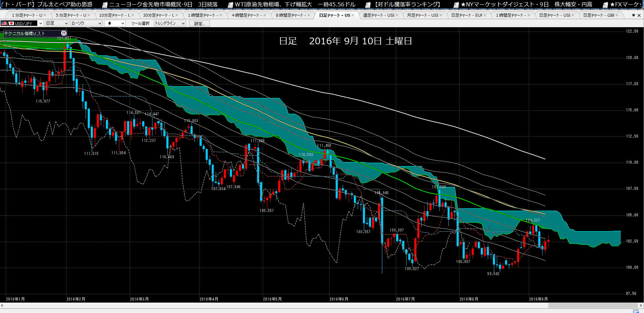This screenshot has height=313, width=644.
Task: Click the 100.027 price label
Action: coord(412,269)
